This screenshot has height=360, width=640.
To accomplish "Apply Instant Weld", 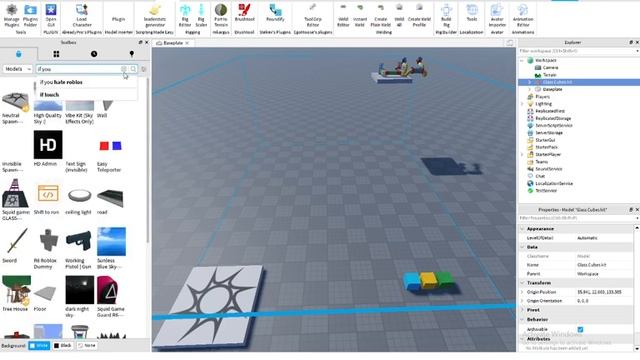I will 360,16.
